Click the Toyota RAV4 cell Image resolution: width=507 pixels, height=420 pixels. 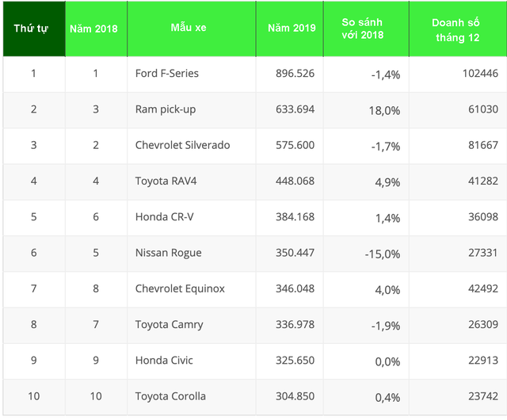click(166, 181)
